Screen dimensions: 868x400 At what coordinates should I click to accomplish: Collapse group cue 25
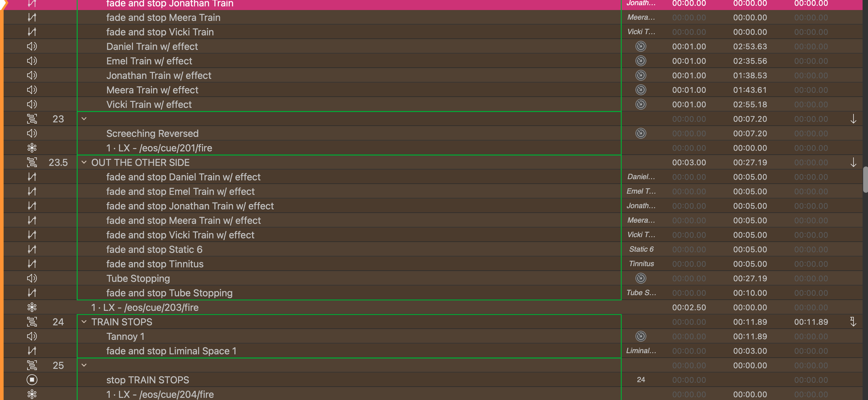click(x=84, y=365)
